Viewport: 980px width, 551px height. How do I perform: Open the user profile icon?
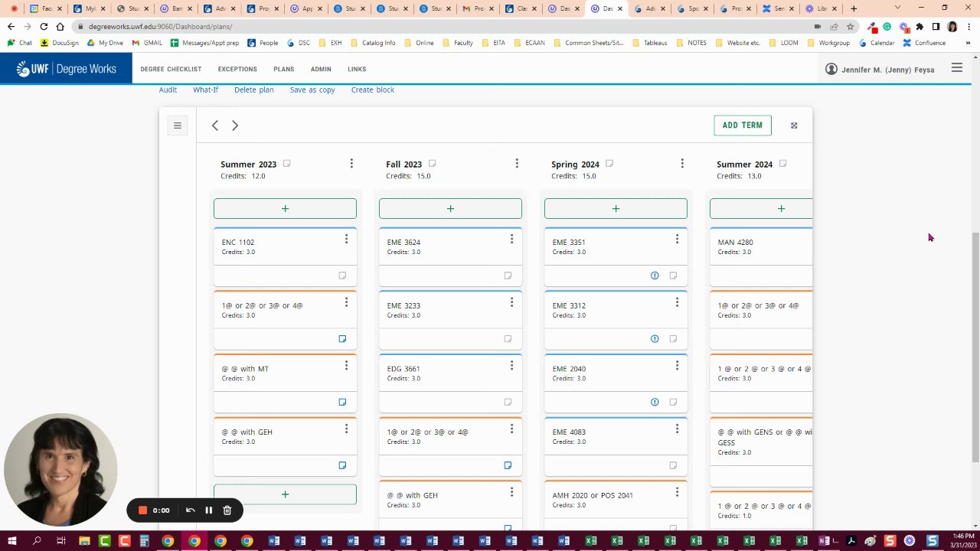[x=831, y=69]
